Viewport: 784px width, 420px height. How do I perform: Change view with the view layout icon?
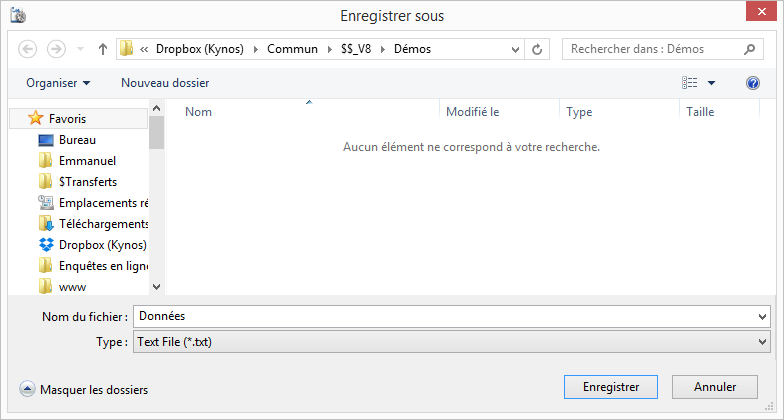point(690,83)
